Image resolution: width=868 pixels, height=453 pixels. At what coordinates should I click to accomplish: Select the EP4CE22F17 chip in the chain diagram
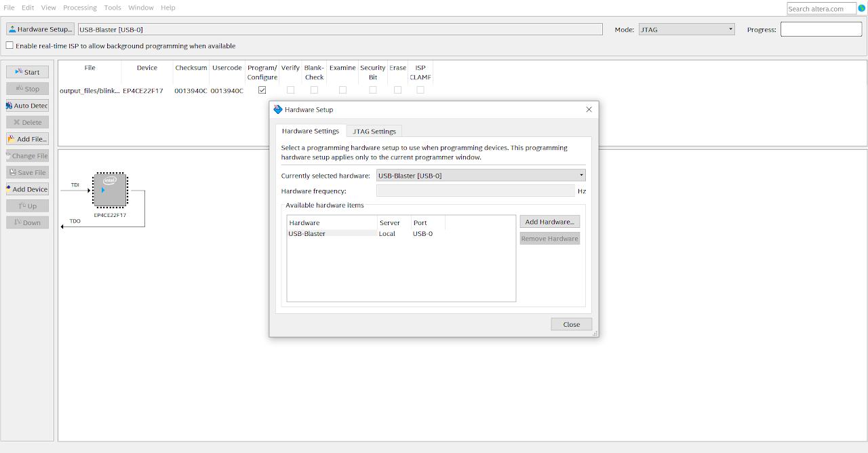pyautogui.click(x=110, y=190)
